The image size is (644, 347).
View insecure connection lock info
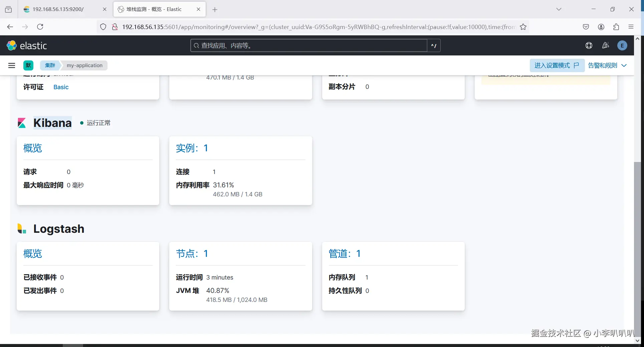pyautogui.click(x=115, y=27)
